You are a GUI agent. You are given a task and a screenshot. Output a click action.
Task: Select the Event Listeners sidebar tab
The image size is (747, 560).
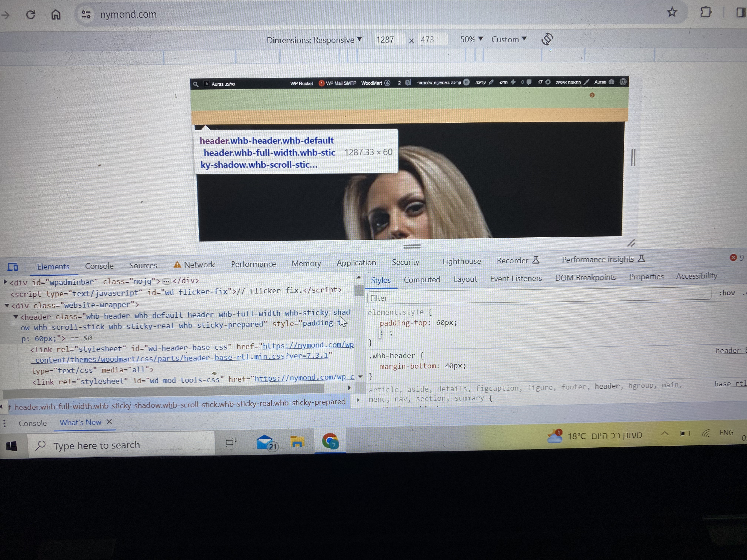[x=516, y=279]
